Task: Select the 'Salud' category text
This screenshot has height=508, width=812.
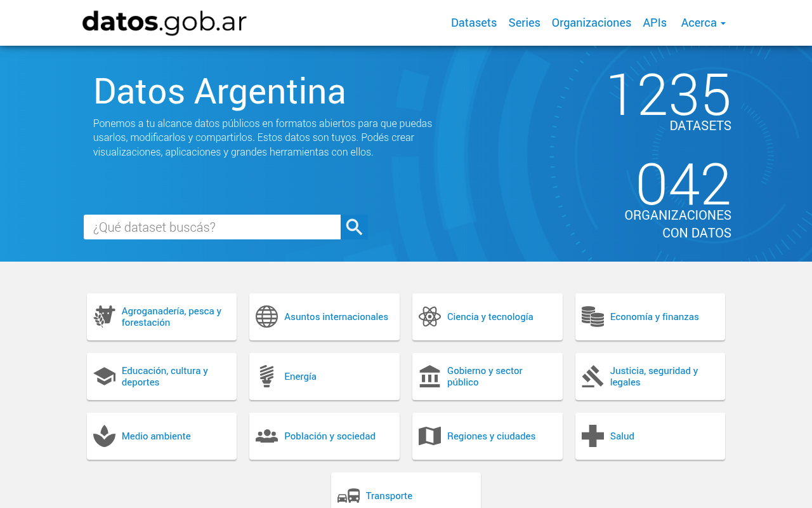Action: (622, 436)
